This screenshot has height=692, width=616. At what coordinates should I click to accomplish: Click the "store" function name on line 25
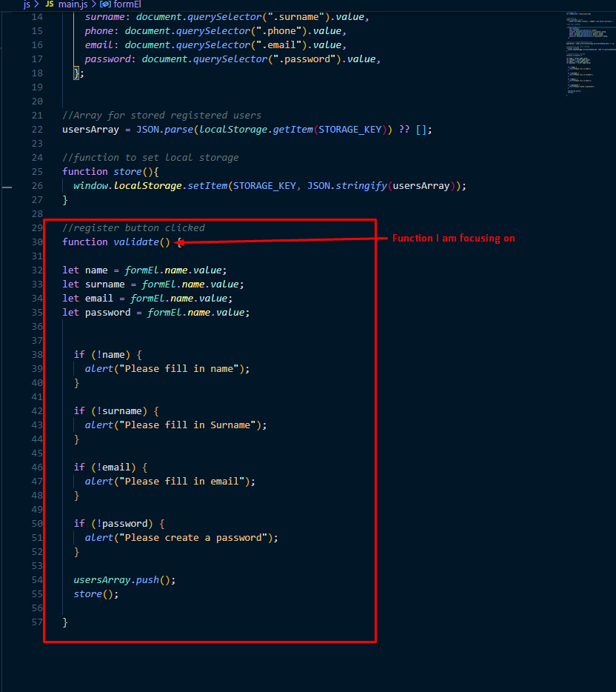[x=127, y=172]
